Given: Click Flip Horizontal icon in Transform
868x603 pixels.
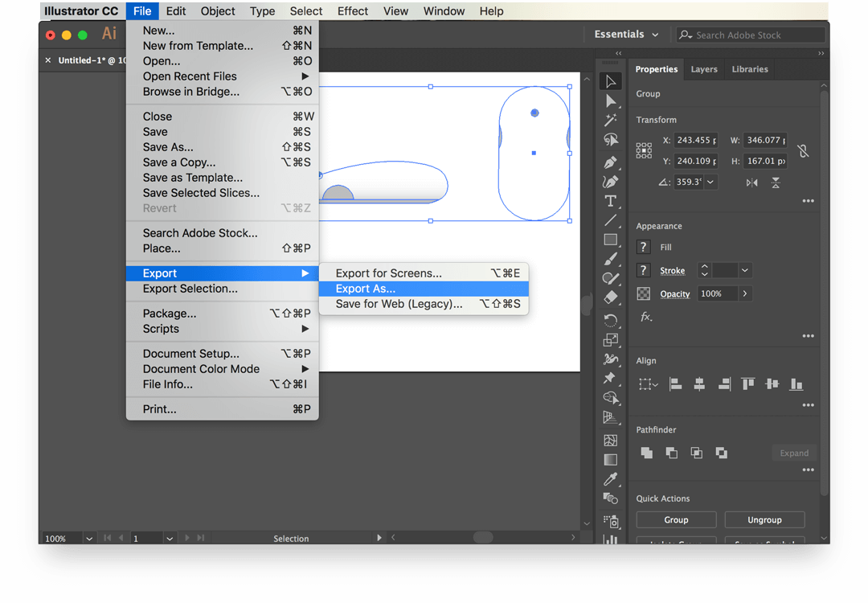Looking at the screenshot, I should coord(751,183).
